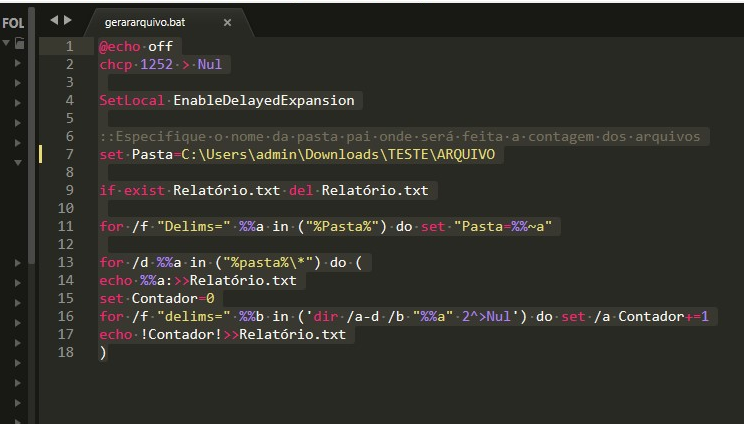744x424 pixels.
Task: Click path 'C:\Users\admin\Downloads\TESTE\ARQUIVO'
Action: pos(338,155)
